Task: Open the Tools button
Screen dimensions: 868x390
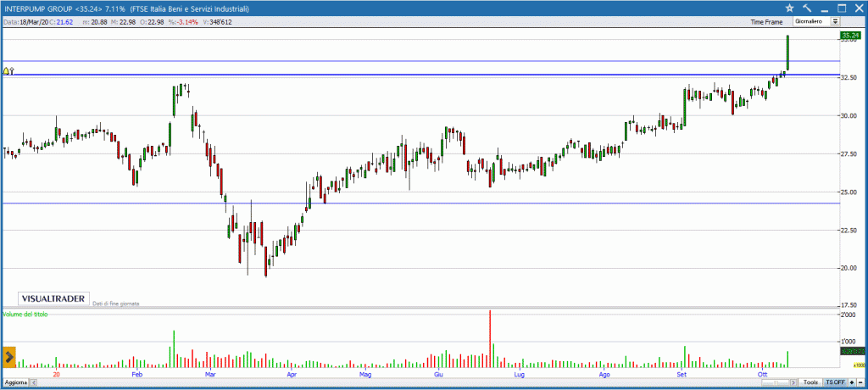Action: tap(810, 382)
